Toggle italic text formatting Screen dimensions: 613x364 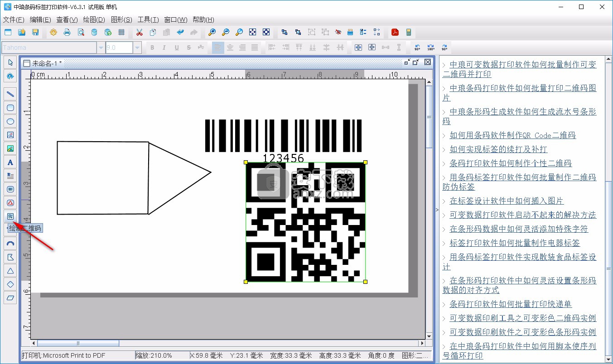coord(164,48)
